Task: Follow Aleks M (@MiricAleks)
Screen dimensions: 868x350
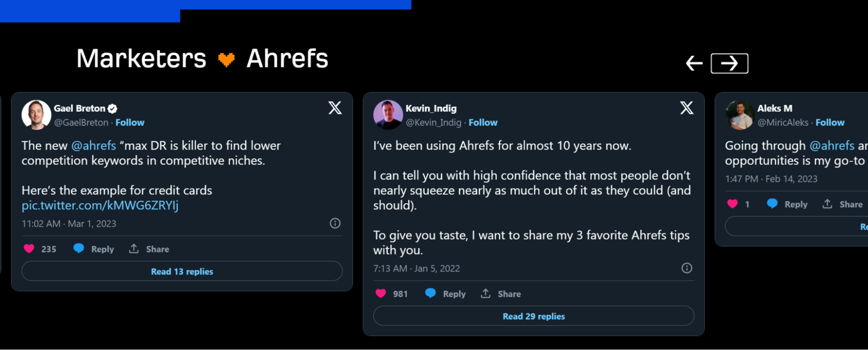Action: pyautogui.click(x=830, y=123)
